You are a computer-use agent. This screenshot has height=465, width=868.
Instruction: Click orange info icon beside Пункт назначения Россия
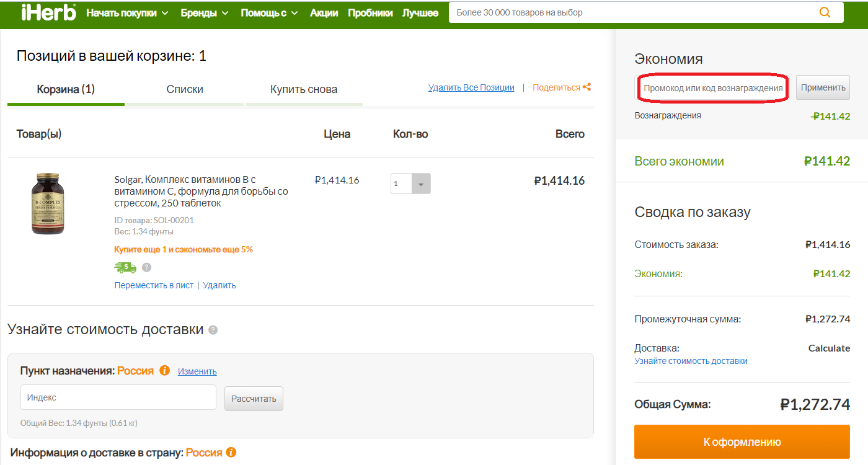(x=164, y=371)
